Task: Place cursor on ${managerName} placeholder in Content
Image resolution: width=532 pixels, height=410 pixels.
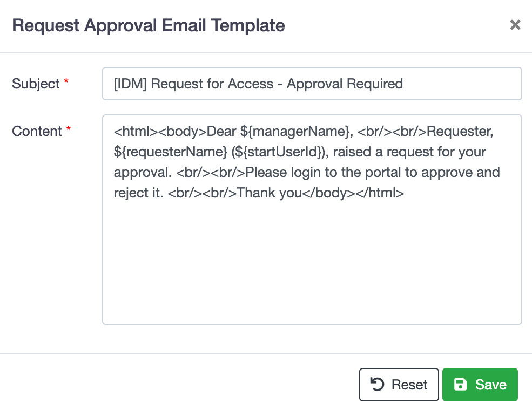Action: click(297, 132)
